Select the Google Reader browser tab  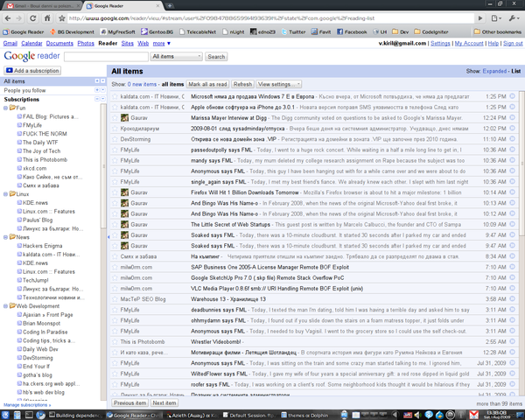pyautogui.click(x=122, y=6)
